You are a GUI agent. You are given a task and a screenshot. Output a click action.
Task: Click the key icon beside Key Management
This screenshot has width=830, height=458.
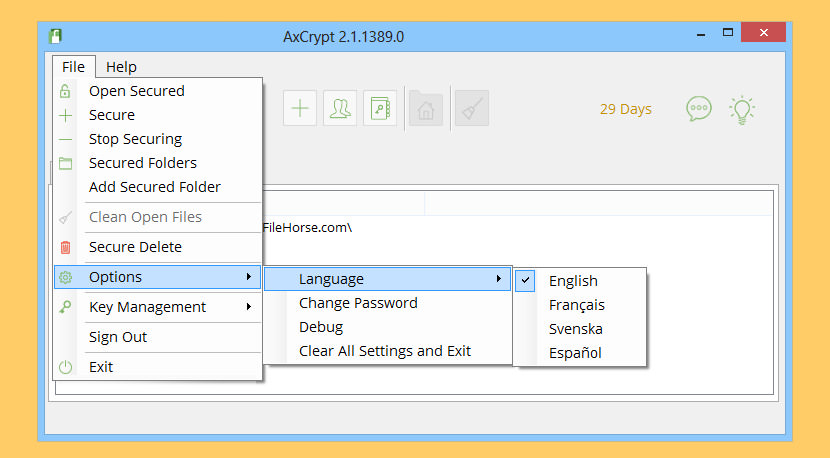65,307
